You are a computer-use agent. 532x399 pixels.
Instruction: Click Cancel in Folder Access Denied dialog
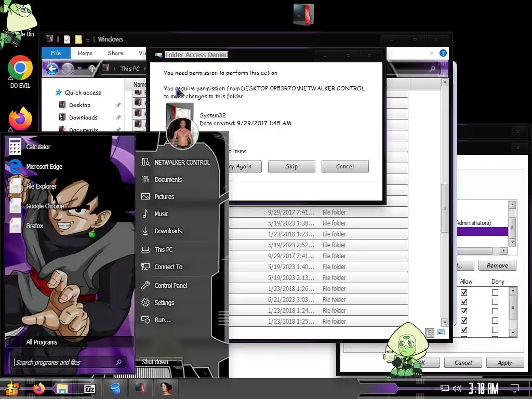click(345, 166)
